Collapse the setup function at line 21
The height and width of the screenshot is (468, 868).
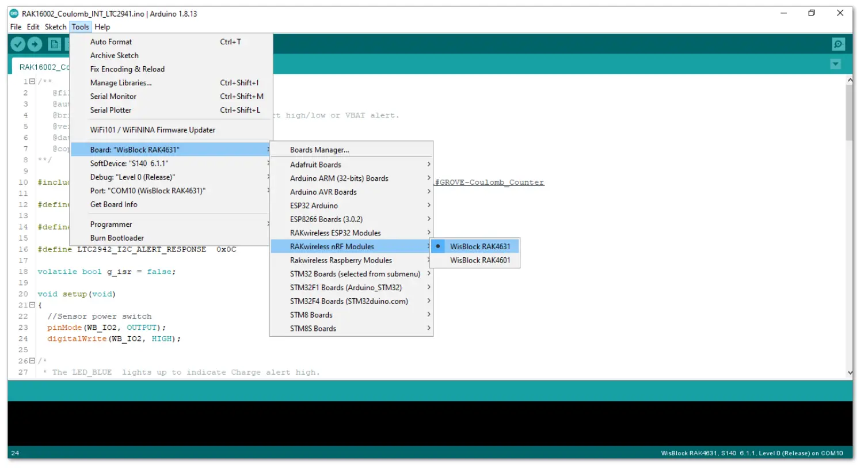click(x=32, y=305)
